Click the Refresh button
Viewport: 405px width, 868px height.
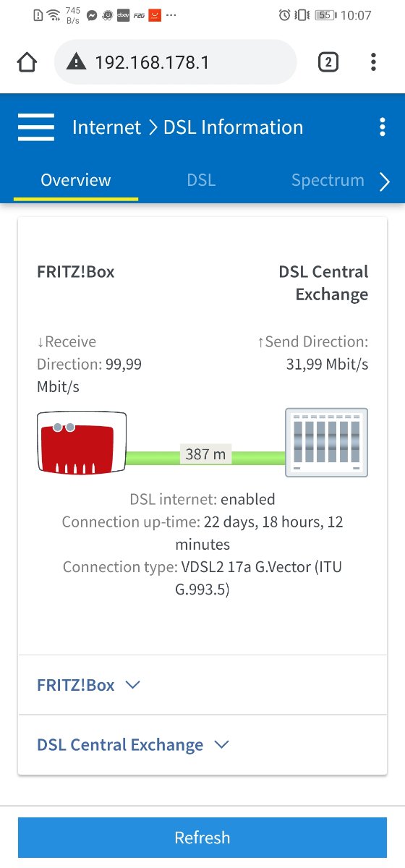202,838
